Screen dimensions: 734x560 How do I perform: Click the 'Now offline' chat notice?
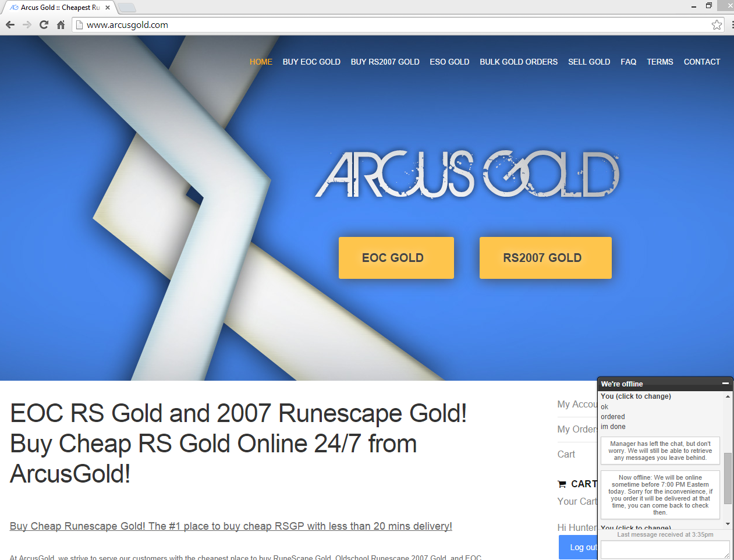pyautogui.click(x=660, y=495)
